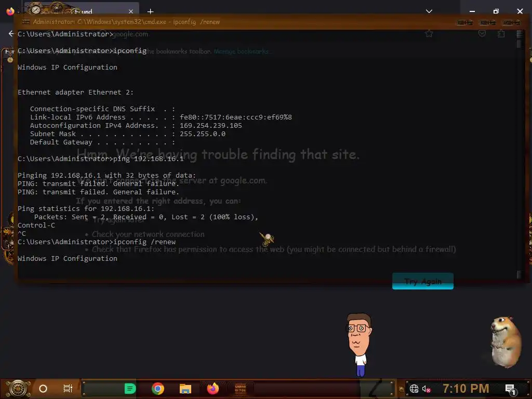
Task: Open Firefox extensions icon
Action: point(501,33)
